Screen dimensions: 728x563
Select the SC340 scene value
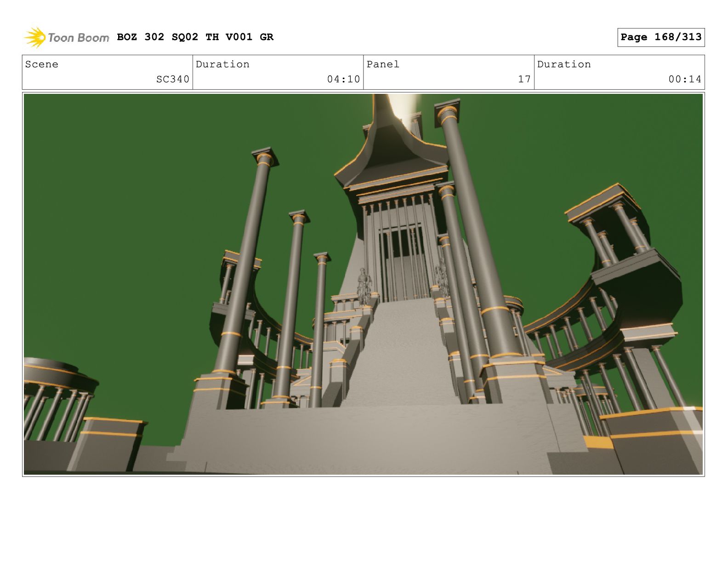point(172,79)
